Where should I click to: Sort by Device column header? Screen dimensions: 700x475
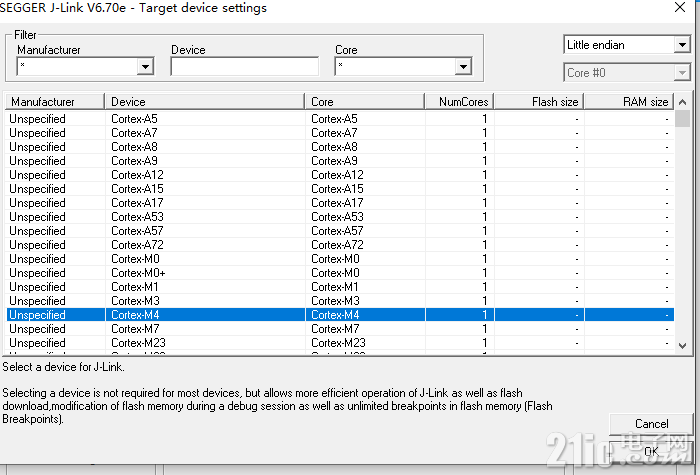(204, 102)
